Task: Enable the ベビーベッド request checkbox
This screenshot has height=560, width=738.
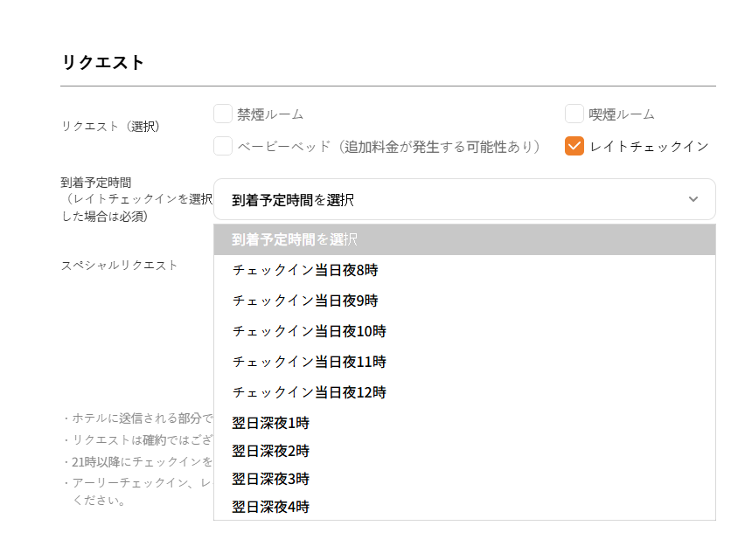Action: click(223, 147)
